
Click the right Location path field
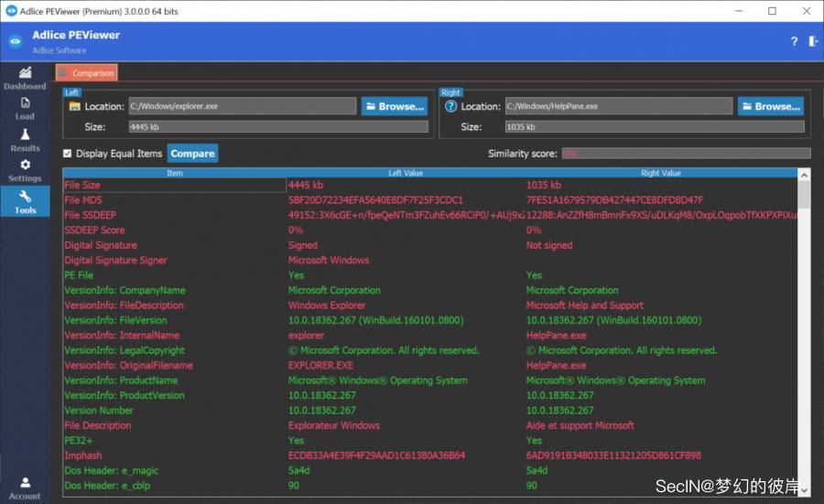pos(619,106)
